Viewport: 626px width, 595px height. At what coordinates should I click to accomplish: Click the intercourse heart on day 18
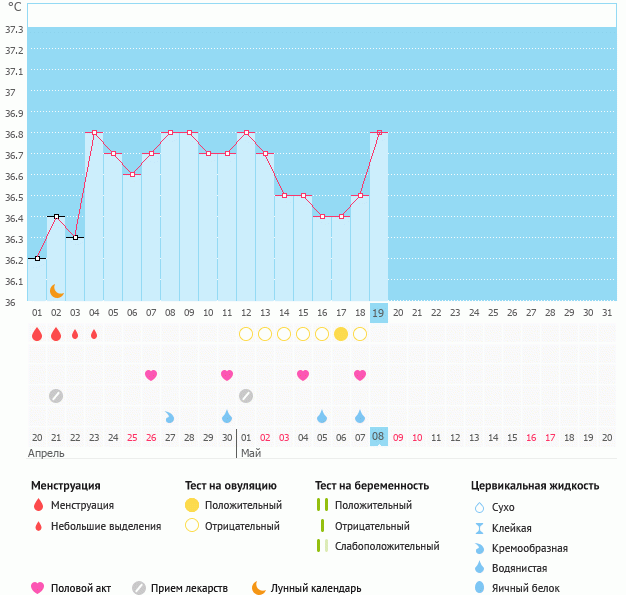(x=360, y=375)
